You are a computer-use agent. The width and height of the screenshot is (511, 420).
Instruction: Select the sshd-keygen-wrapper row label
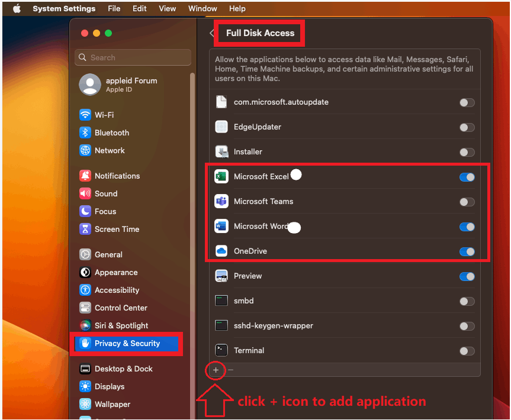[274, 325]
